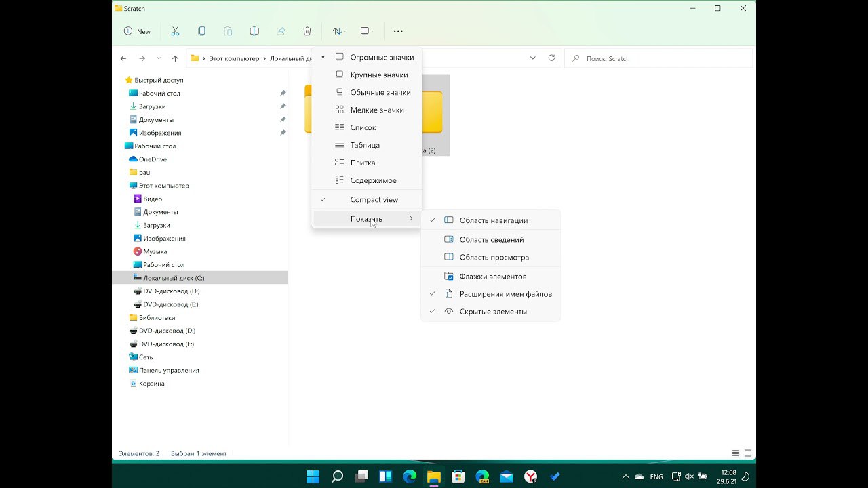Expand Показать submenu arrow
This screenshot has height=488, width=868.
tap(411, 218)
